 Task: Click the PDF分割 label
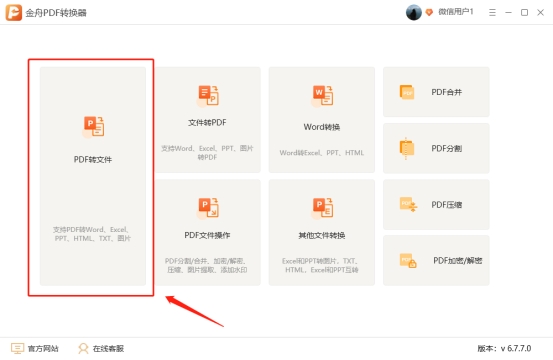coord(446,148)
